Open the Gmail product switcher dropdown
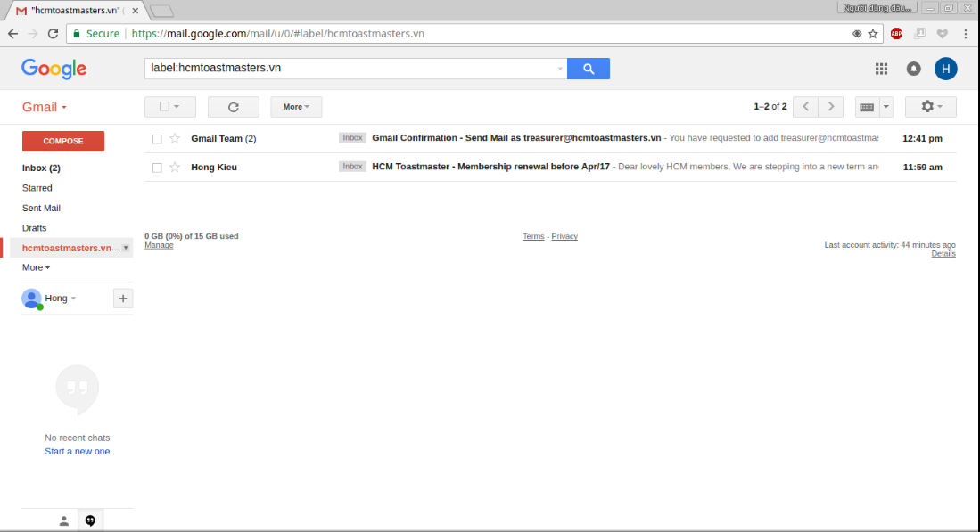This screenshot has height=532, width=980. pyautogui.click(x=45, y=108)
